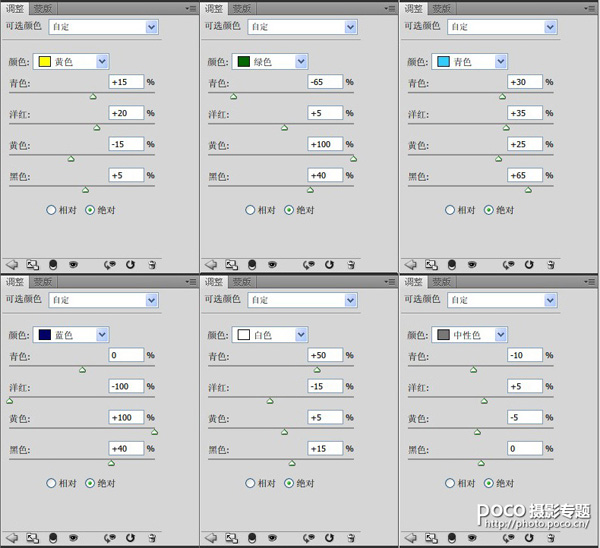Reset adjustment icon in Green (绿色) panel
This screenshot has height=548, width=600.
pos(329,264)
